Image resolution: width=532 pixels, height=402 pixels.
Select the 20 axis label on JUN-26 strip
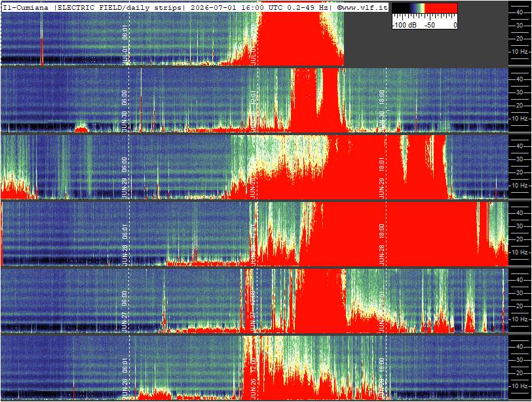pos(520,373)
